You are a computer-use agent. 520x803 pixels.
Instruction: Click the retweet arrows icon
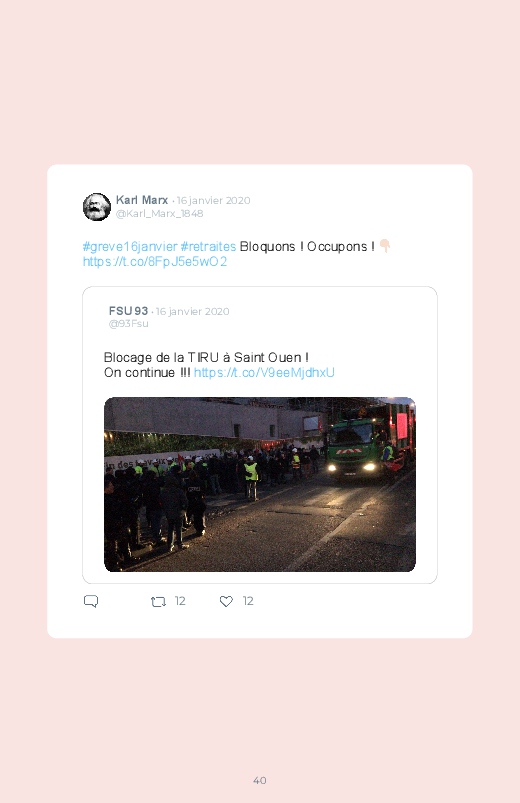pyautogui.click(x=158, y=601)
